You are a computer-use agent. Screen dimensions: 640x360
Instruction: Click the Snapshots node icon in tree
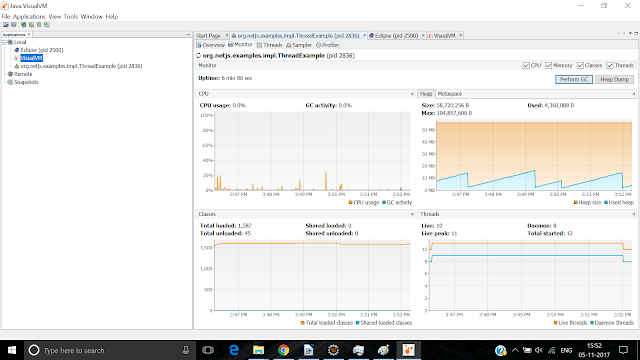pos(10,82)
